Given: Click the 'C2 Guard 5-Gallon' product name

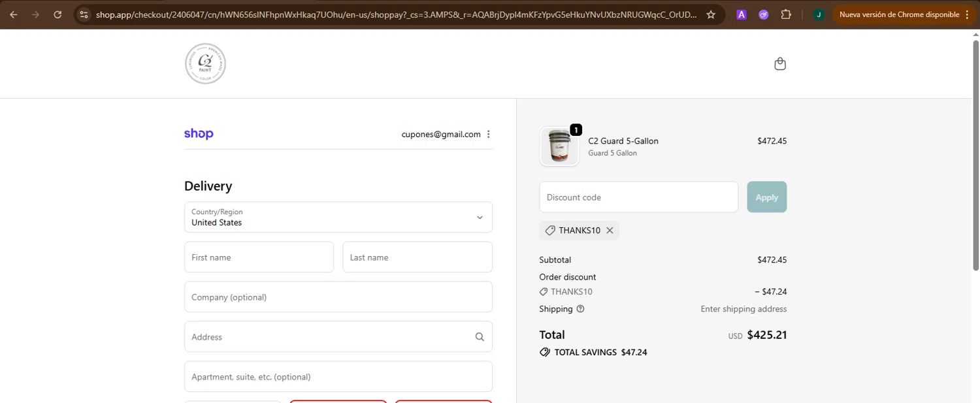Looking at the screenshot, I should (x=623, y=141).
